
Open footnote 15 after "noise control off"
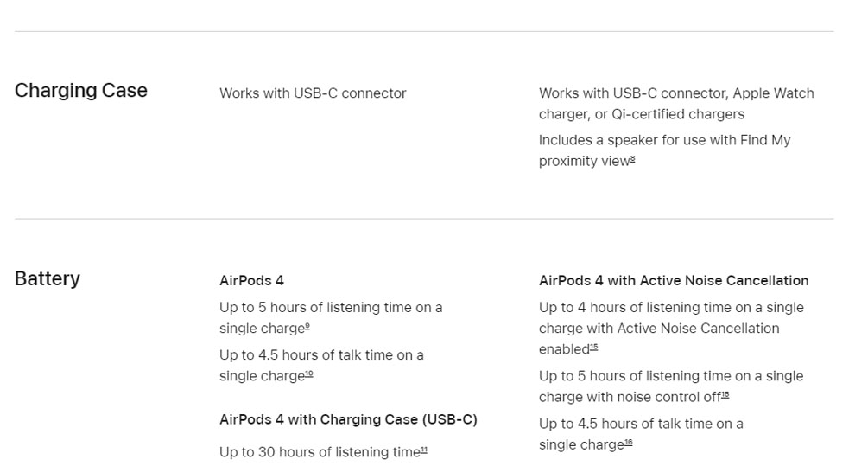pyautogui.click(x=725, y=395)
